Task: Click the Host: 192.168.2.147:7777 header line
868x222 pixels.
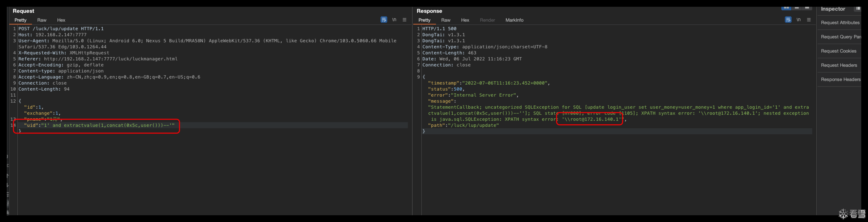Action: pos(52,35)
